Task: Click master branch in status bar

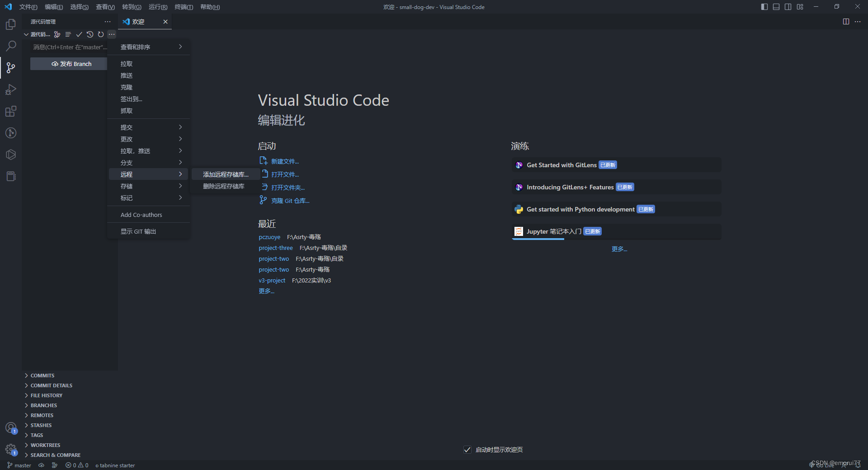Action: [x=19, y=465]
